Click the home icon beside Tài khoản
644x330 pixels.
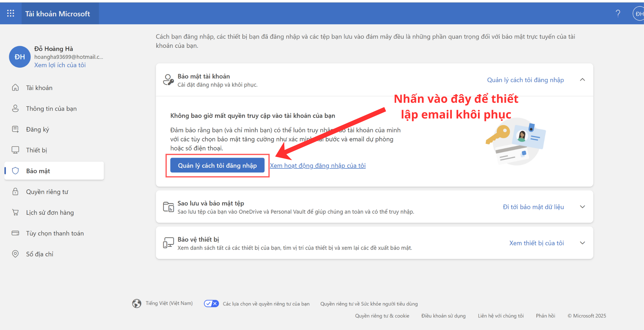[x=15, y=88]
